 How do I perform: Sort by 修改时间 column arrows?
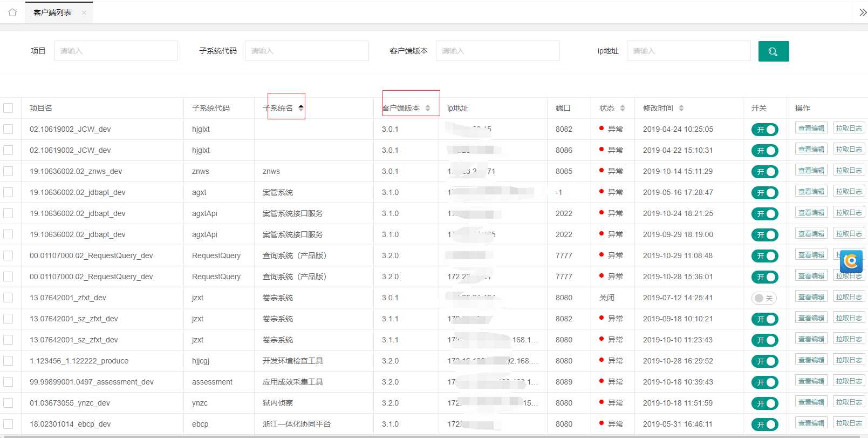pyautogui.click(x=681, y=108)
